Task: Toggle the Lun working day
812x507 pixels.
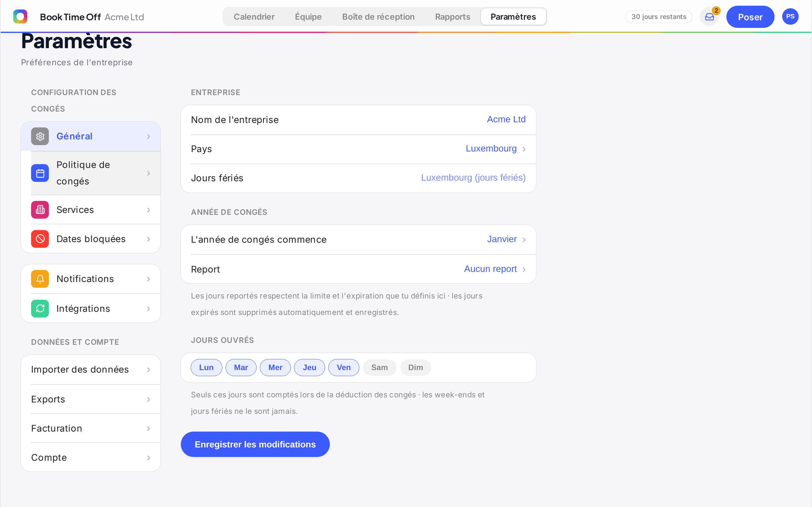Action: 206,368
